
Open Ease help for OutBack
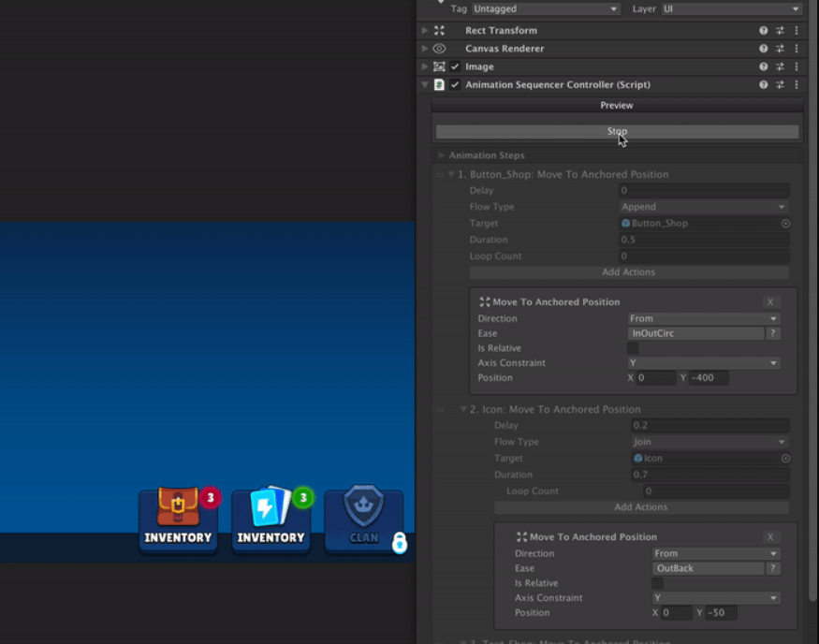click(772, 568)
